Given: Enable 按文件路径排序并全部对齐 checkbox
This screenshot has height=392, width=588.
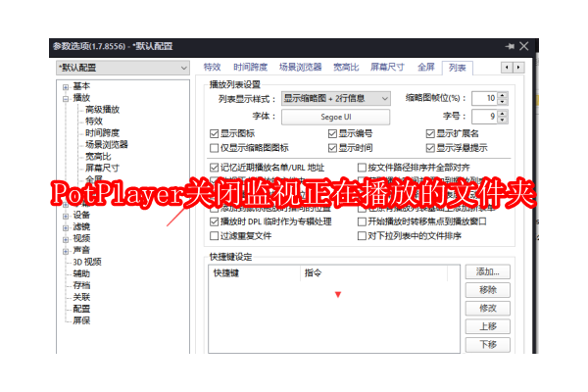Looking at the screenshot, I should coord(362,168).
